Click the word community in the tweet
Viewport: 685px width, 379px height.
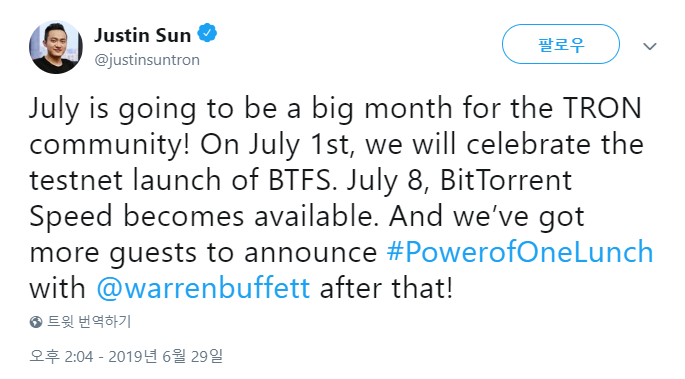coord(109,146)
